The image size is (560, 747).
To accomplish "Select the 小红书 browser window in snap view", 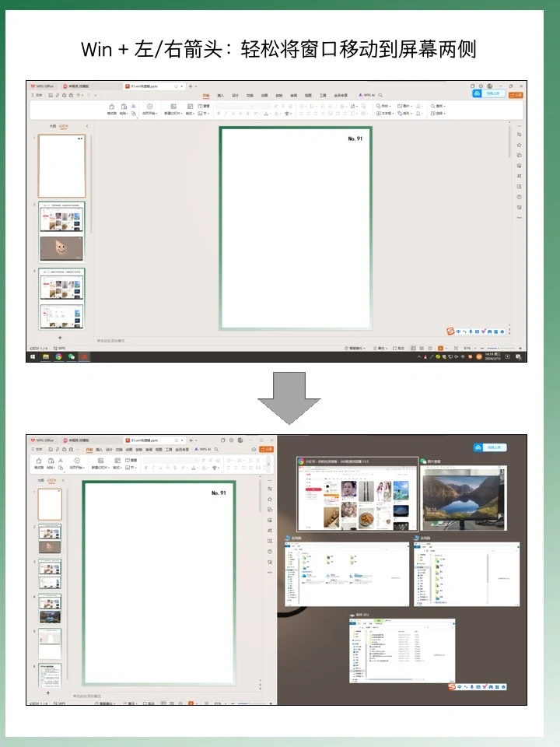I will (x=357, y=495).
